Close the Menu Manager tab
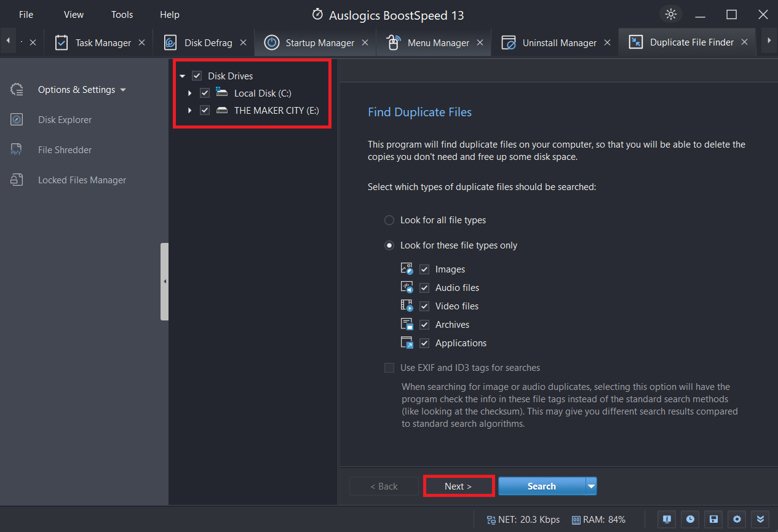 coord(480,42)
